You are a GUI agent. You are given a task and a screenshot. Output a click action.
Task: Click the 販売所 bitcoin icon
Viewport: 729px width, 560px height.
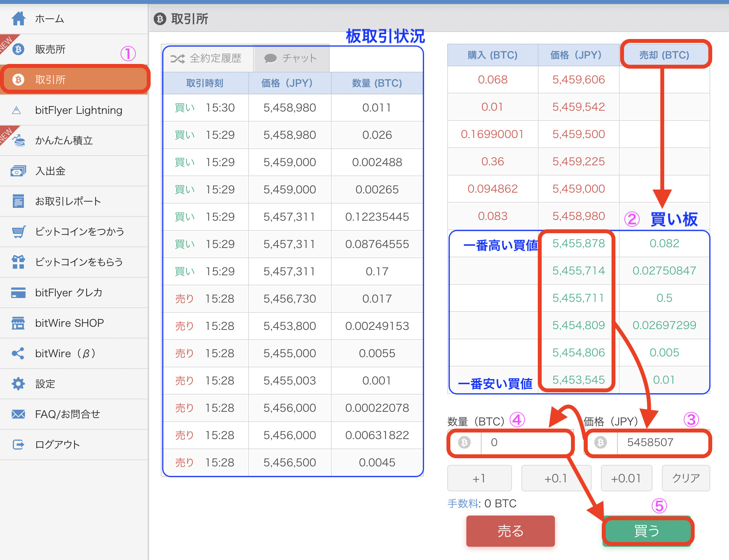18,49
